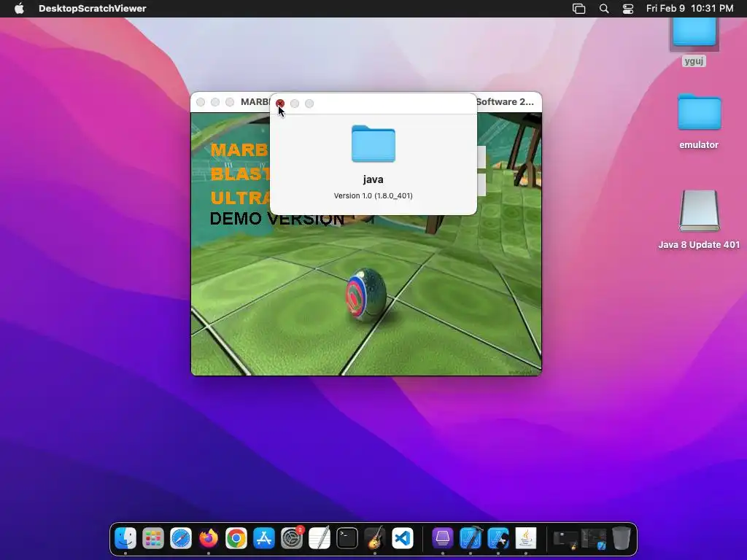Open the Java coffee-cup app in dock
The height and width of the screenshot is (560, 747).
pyautogui.click(x=525, y=539)
